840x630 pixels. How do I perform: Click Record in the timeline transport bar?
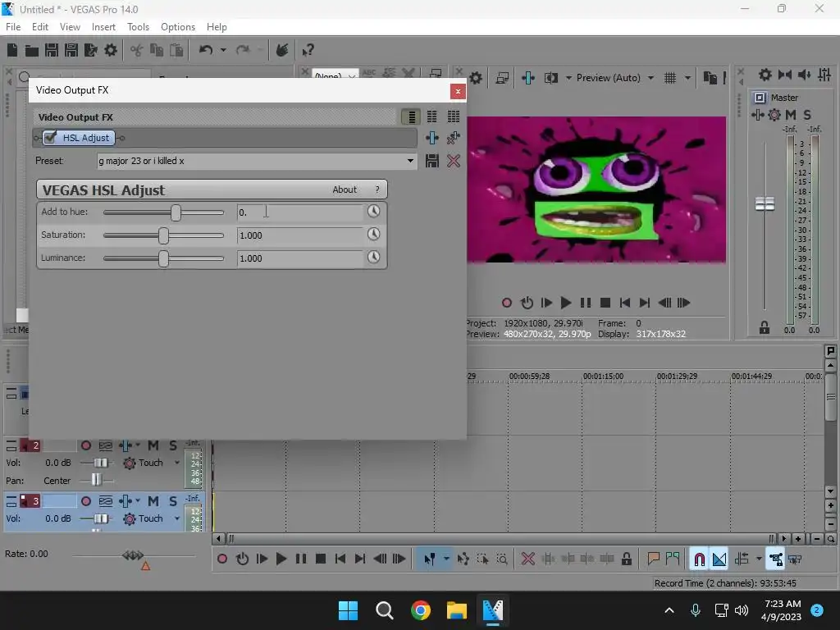point(222,559)
